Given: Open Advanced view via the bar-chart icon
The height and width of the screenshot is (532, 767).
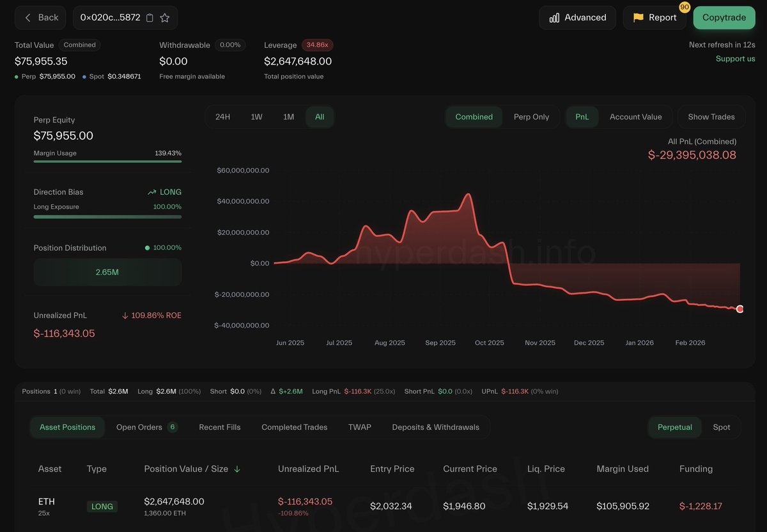Looking at the screenshot, I should 554,17.
